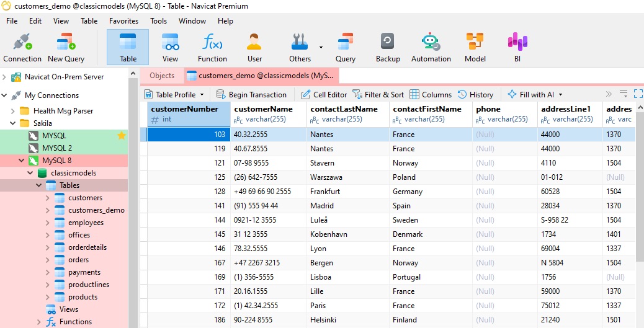
Task: Select the Navicat On-Prem Server node
Action: pyautogui.click(x=64, y=77)
